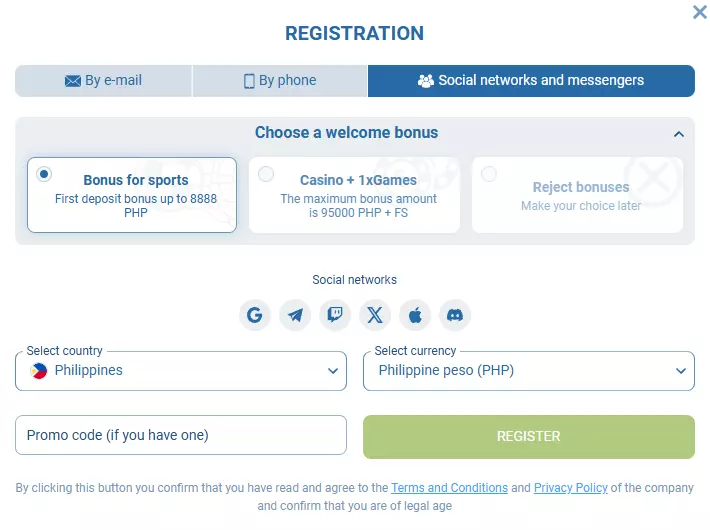Image resolution: width=710 pixels, height=530 pixels.
Task: Register with the Apple icon
Action: pos(415,315)
